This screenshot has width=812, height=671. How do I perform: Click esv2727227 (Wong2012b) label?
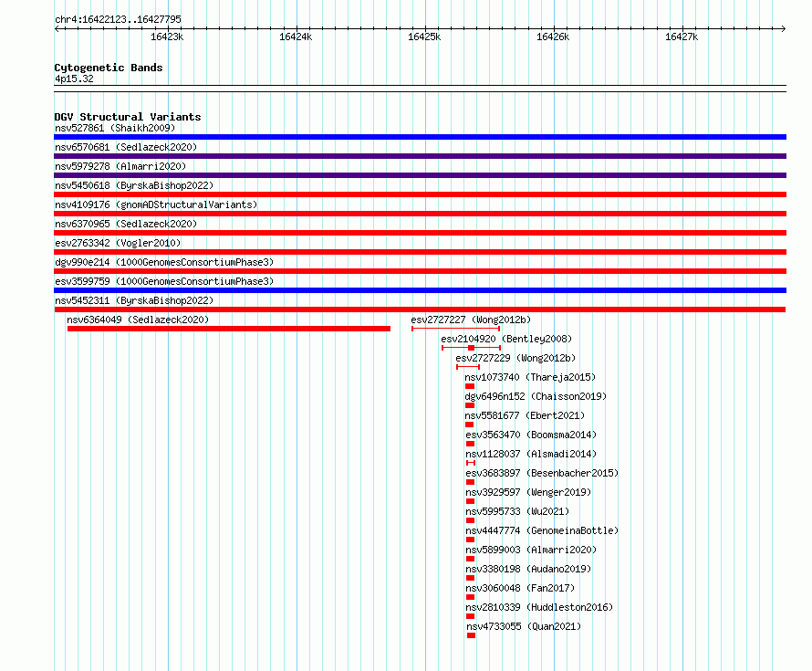[x=471, y=320]
